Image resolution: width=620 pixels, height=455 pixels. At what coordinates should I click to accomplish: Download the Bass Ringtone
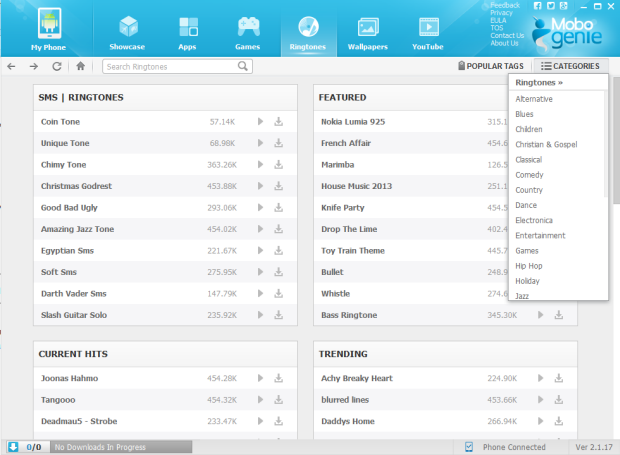[559, 315]
